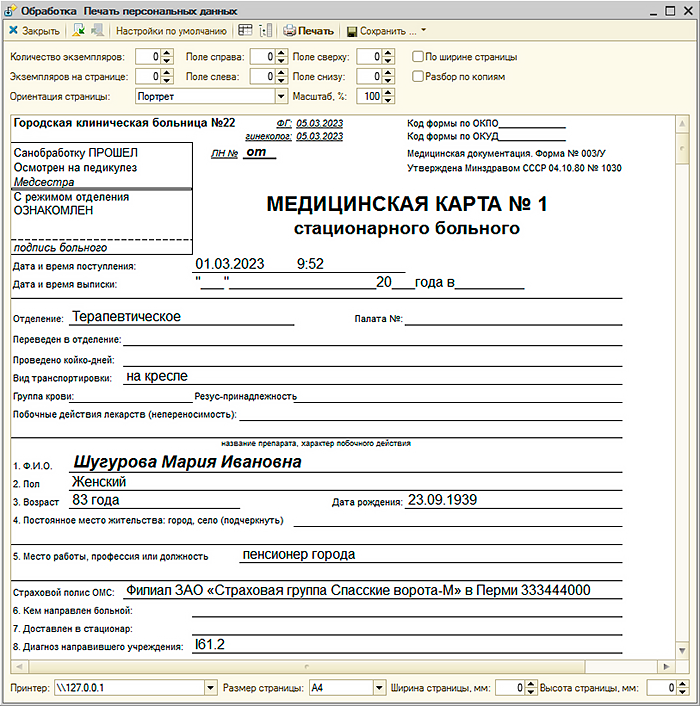Enable the По ширине страницы checkbox
This screenshot has height=706, width=700.
pos(419,57)
